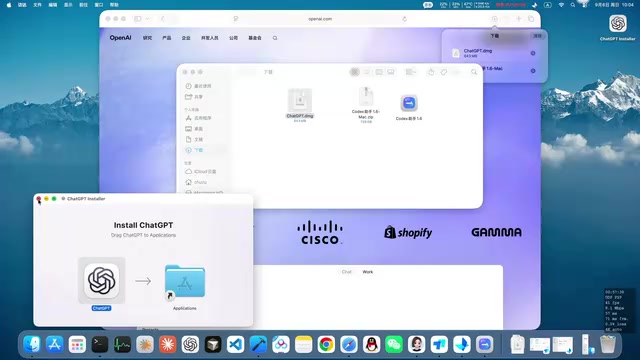640x360 pixels.
Task: Open a new Safari tab with plus
Action: pos(519,19)
